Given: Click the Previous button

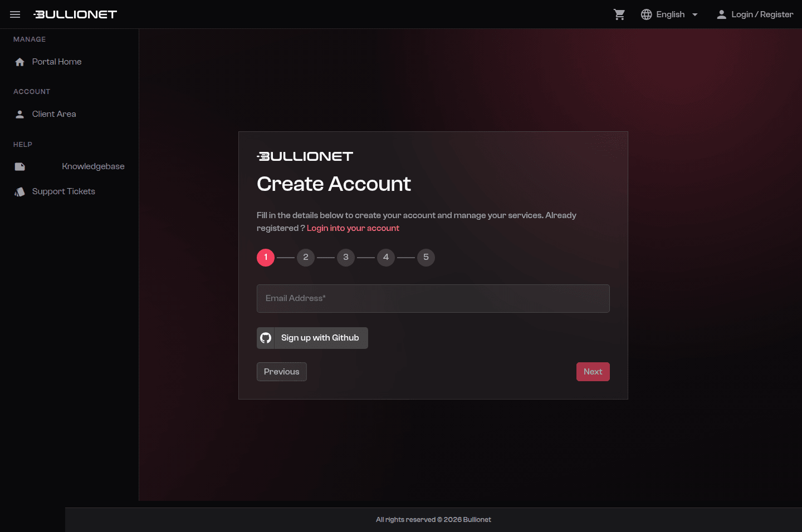Looking at the screenshot, I should pos(282,372).
